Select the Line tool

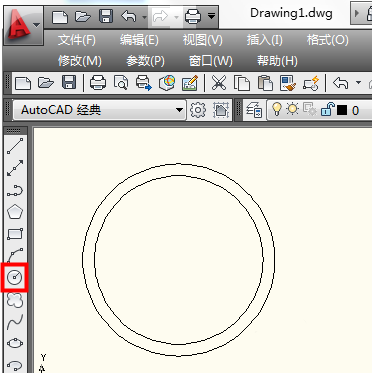[15, 146]
